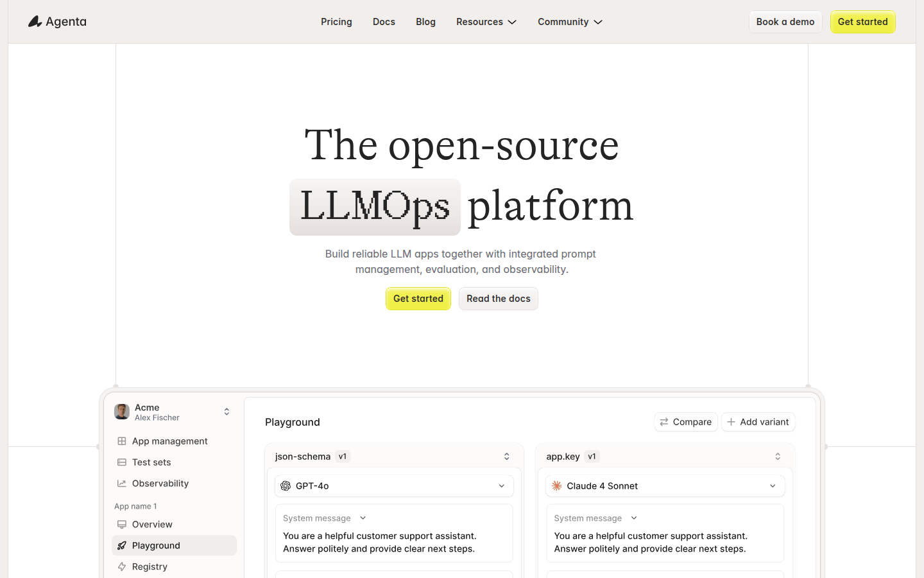Click the Overview monitor icon
This screenshot has width=924, height=578.
click(x=122, y=525)
